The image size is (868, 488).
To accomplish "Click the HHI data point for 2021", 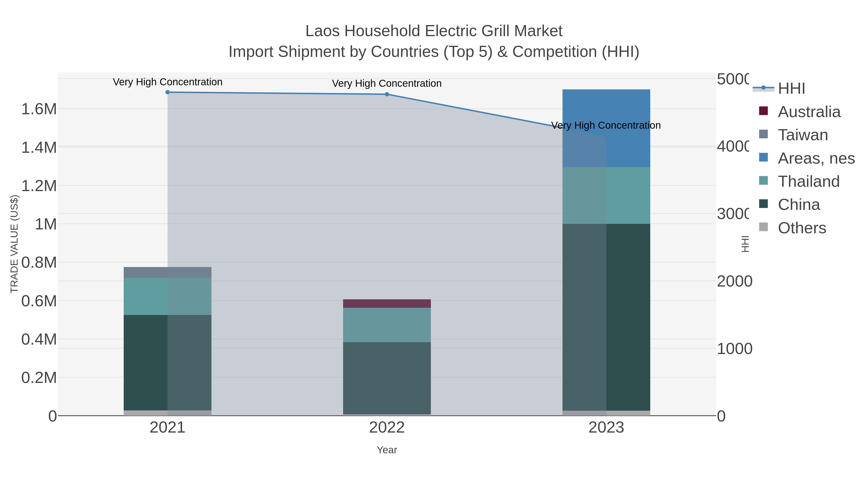I will pyautogui.click(x=168, y=92).
